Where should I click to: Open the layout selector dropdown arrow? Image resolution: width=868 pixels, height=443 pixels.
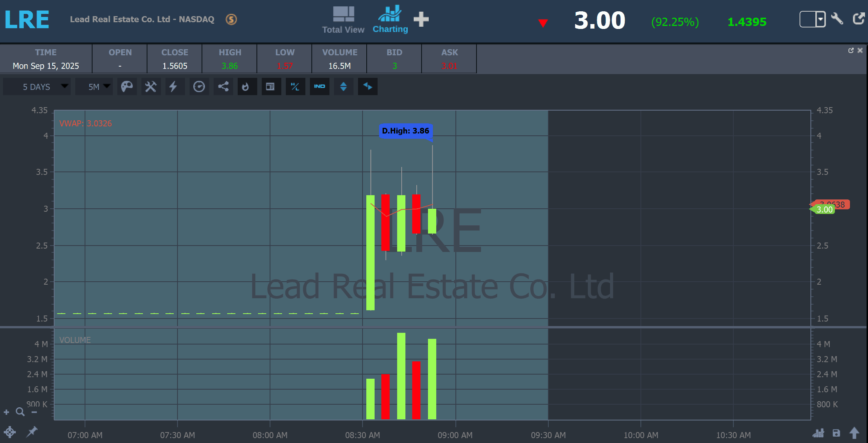820,19
